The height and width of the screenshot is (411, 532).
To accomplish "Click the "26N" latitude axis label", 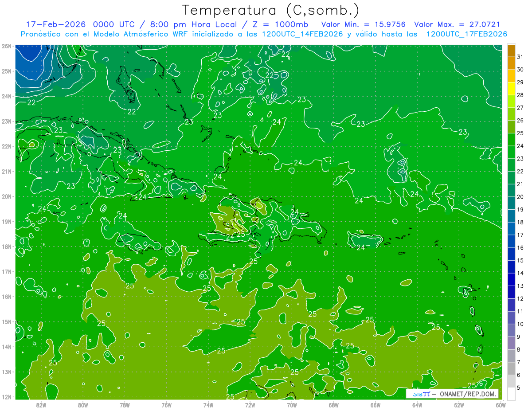I will tap(7, 46).
